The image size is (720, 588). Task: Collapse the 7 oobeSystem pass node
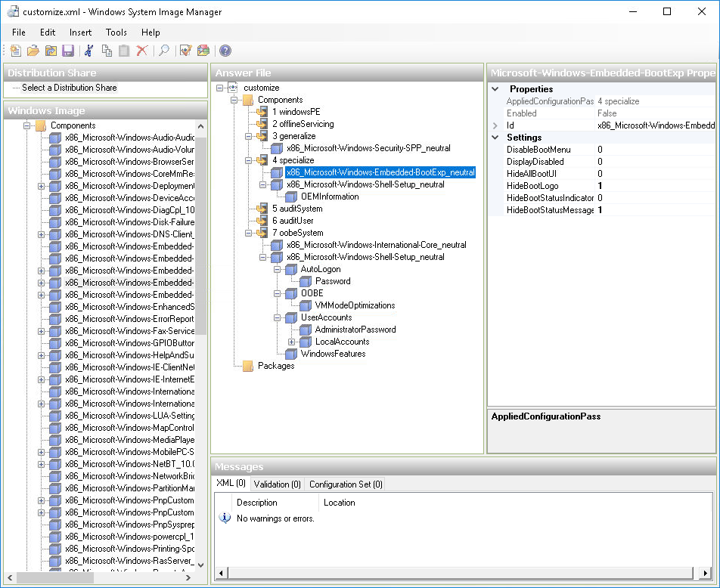[x=248, y=234]
